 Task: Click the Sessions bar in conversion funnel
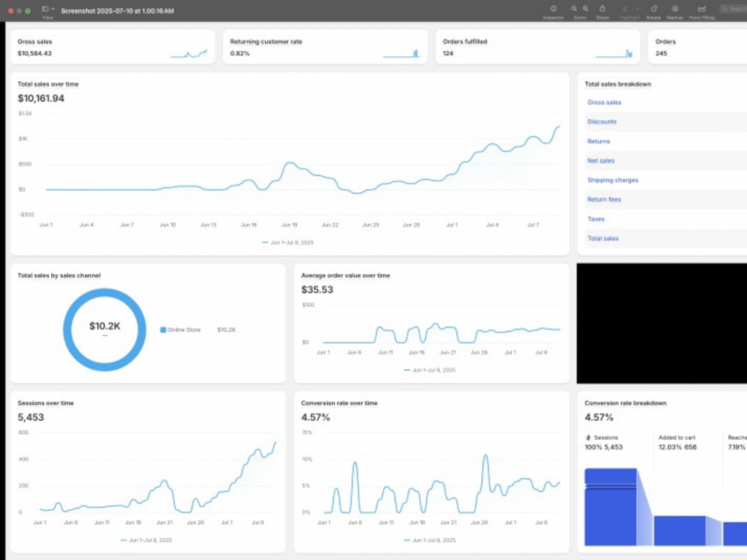[x=611, y=507]
